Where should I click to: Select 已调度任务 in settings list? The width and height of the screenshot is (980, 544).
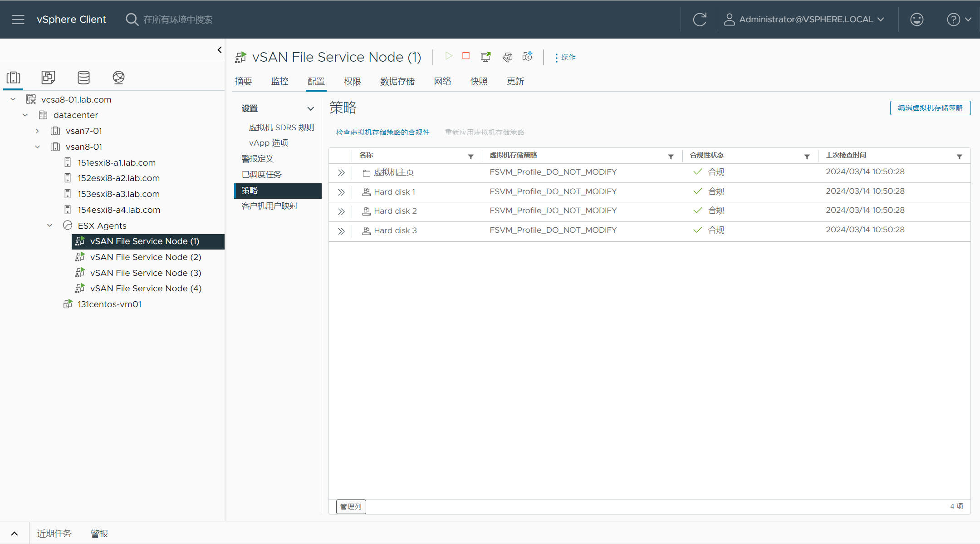click(261, 175)
